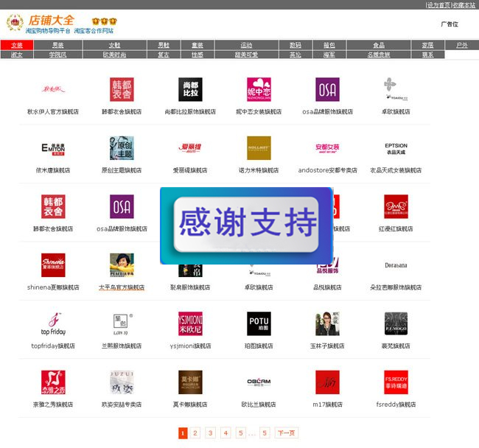479x448 pixels.
Task: Filter by 英伦 style
Action: pos(296,55)
